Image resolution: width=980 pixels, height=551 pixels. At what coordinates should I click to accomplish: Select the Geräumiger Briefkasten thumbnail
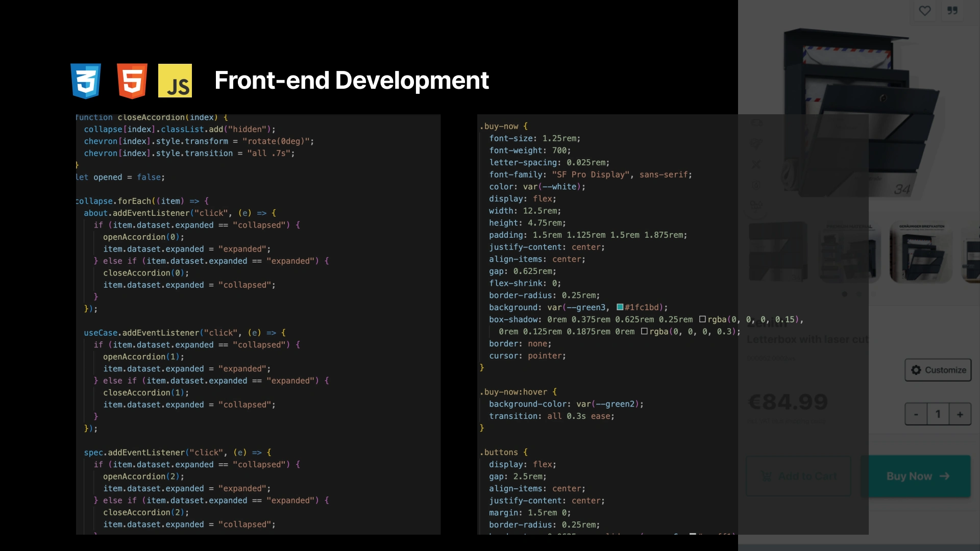pos(921,253)
